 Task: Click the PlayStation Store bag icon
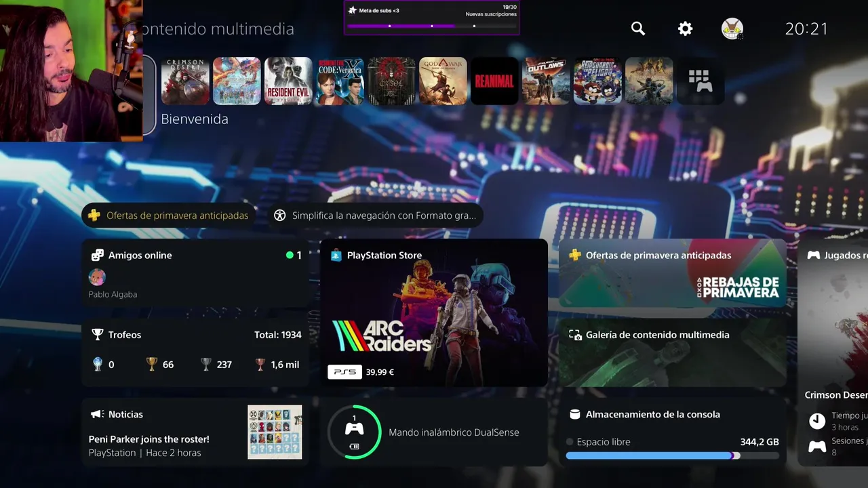(336, 256)
